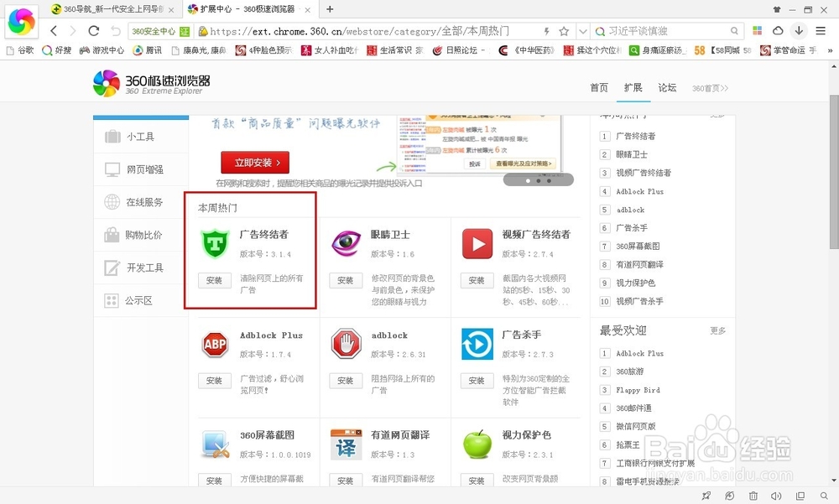Screen dimensions: 839x504
Task: Click the trash icon in status bar
Action: click(x=753, y=496)
